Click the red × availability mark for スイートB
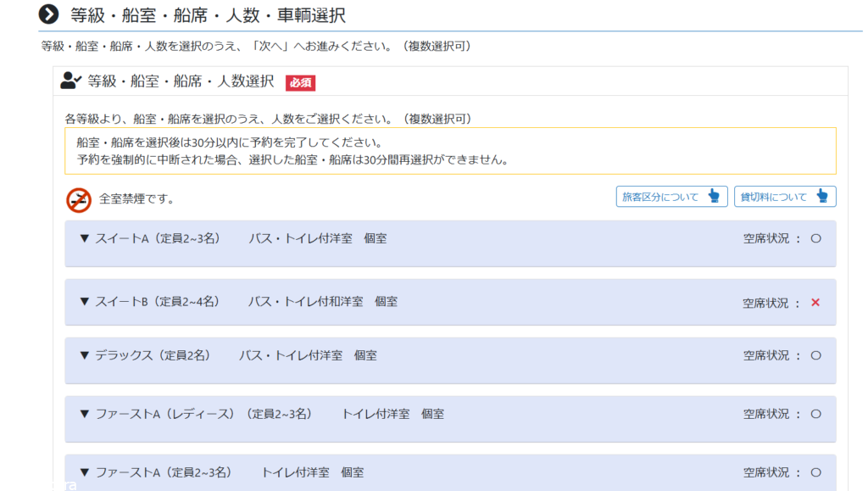Viewport: 868px width, 491px height. (x=815, y=303)
